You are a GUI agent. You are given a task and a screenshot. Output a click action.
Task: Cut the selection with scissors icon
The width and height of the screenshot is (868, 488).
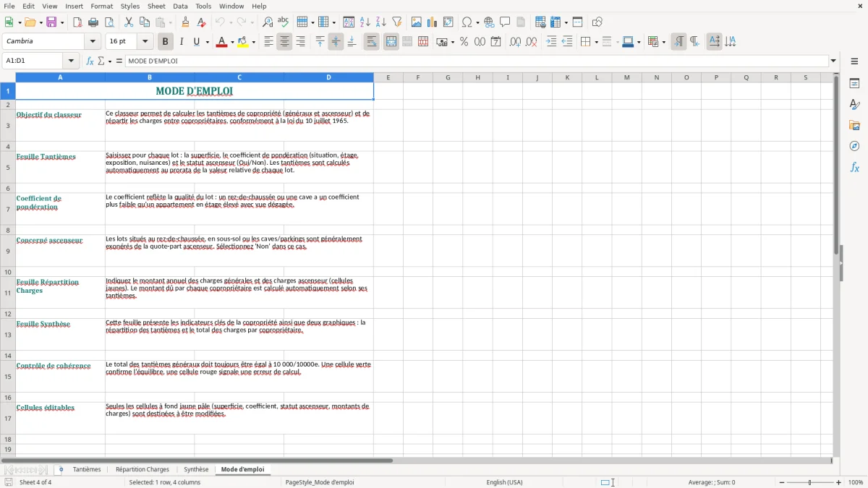pyautogui.click(x=129, y=22)
